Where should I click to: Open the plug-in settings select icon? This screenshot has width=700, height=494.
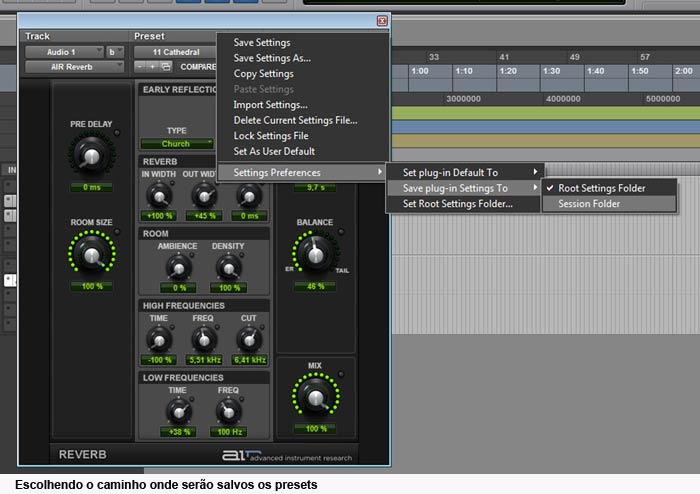[166, 66]
